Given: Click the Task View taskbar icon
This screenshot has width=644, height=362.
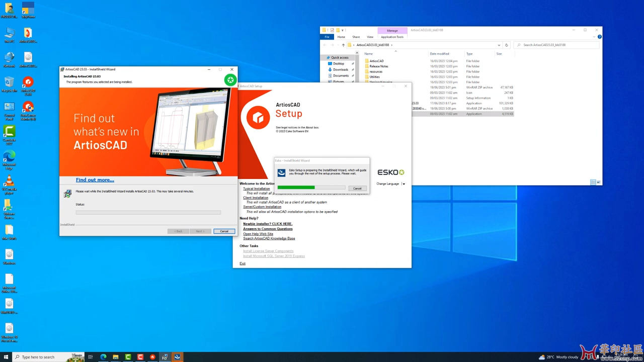Looking at the screenshot, I should pyautogui.click(x=91, y=357).
